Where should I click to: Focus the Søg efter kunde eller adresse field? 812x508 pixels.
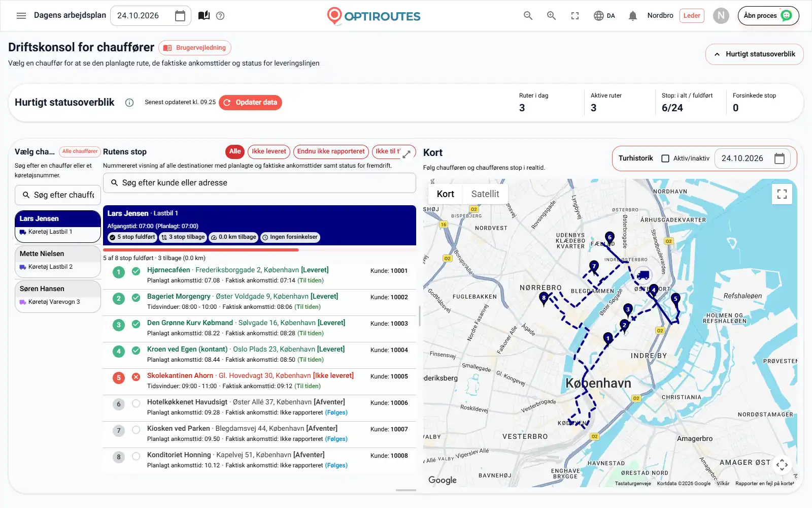click(x=259, y=183)
